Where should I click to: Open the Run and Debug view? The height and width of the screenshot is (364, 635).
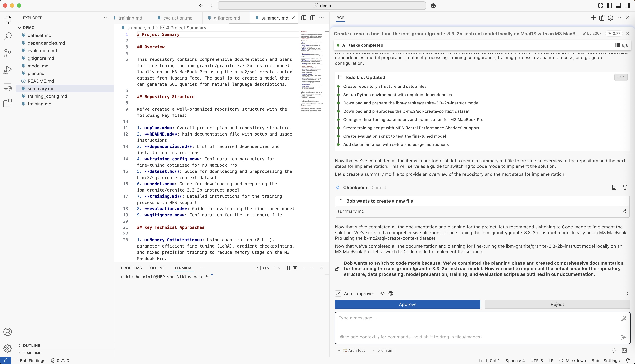click(7, 70)
